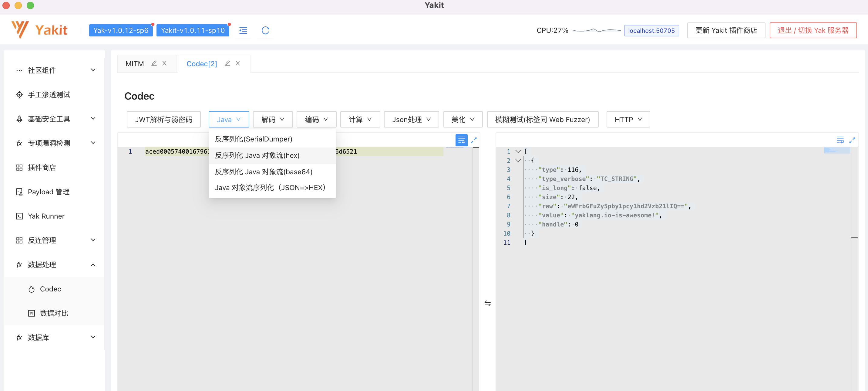Click the swap arrows between the editors
The width and height of the screenshot is (868, 391).
coord(487,303)
